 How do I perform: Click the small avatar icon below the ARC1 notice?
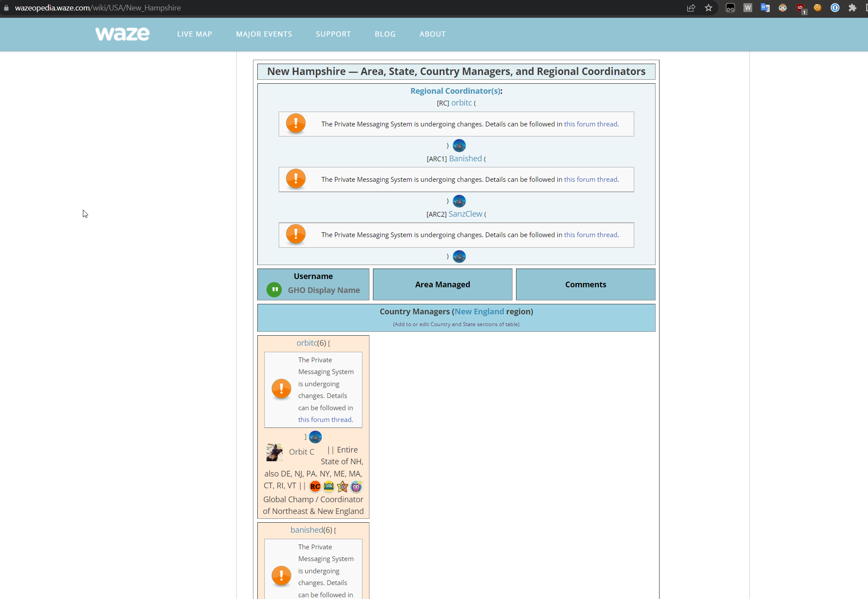(459, 201)
